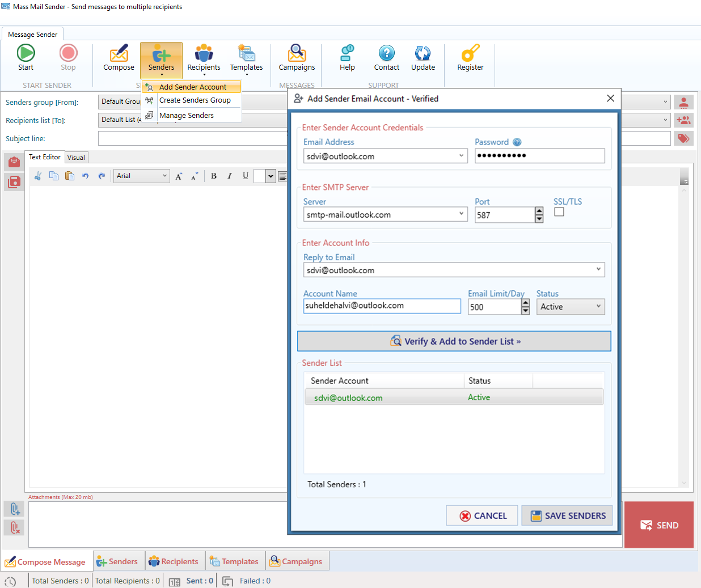Expand the font color dropdown arrow
Image resolution: width=701 pixels, height=588 pixels.
tap(271, 176)
